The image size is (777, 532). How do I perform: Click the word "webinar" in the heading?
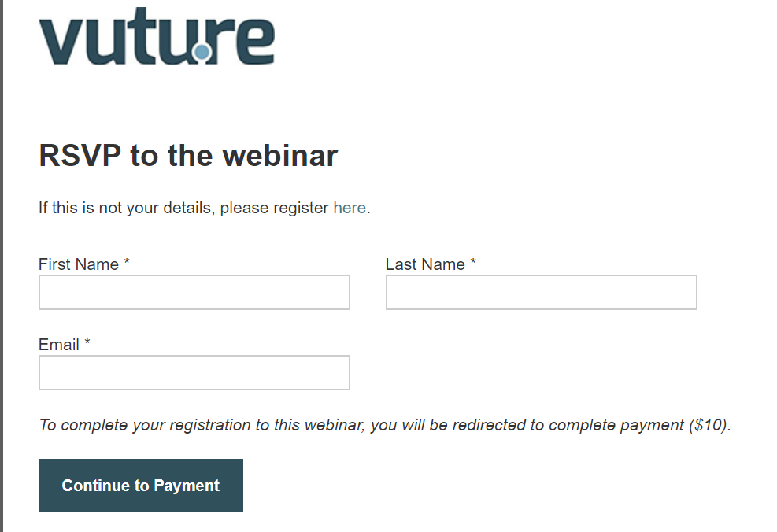tap(280, 156)
